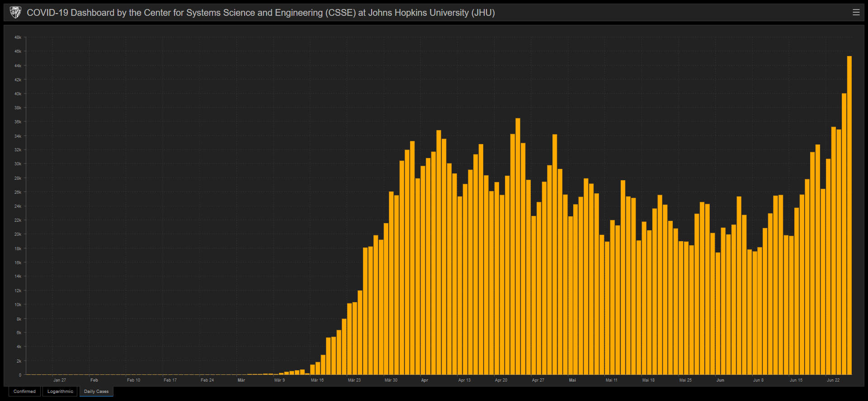Click the second-to-last bar reaching 40k
The image size is (868, 401).
coord(844,234)
